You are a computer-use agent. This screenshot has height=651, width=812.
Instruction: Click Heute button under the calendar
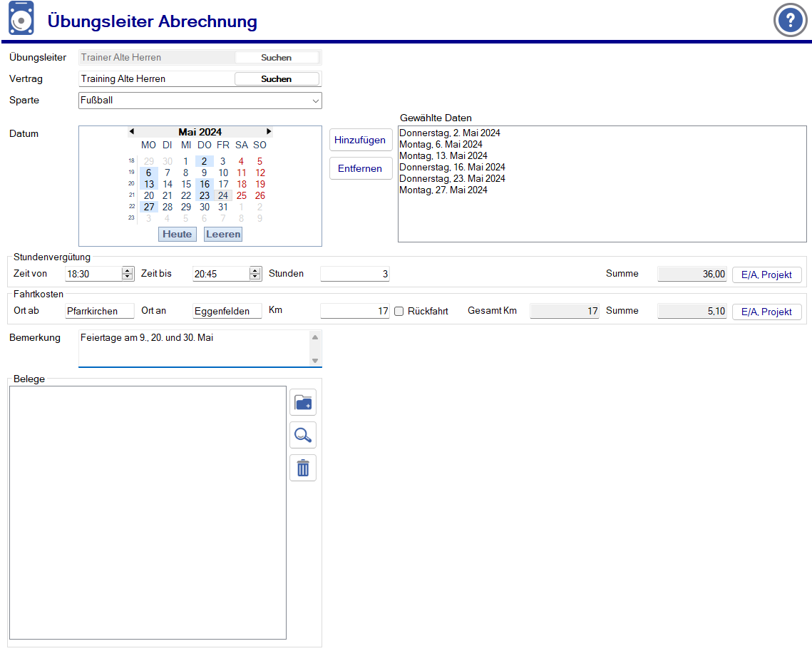(177, 234)
